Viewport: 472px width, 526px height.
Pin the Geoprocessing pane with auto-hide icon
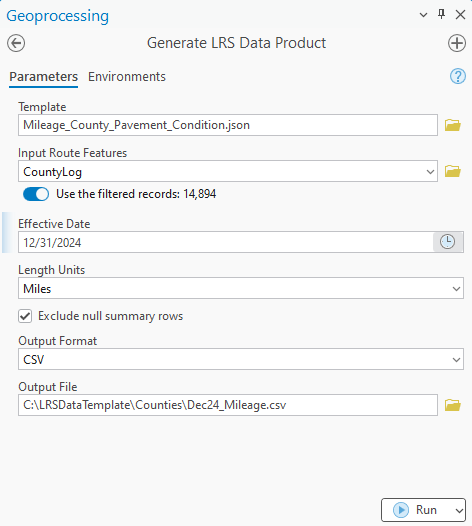pos(442,14)
